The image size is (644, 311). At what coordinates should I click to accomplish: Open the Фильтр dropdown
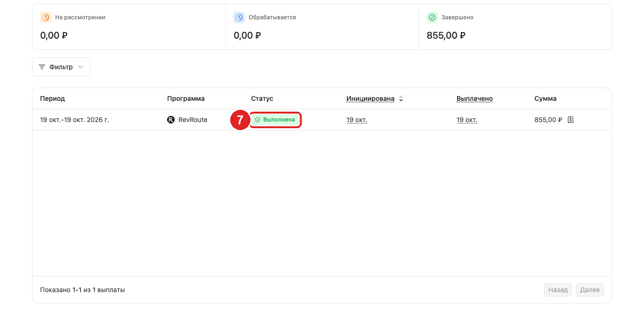click(61, 67)
